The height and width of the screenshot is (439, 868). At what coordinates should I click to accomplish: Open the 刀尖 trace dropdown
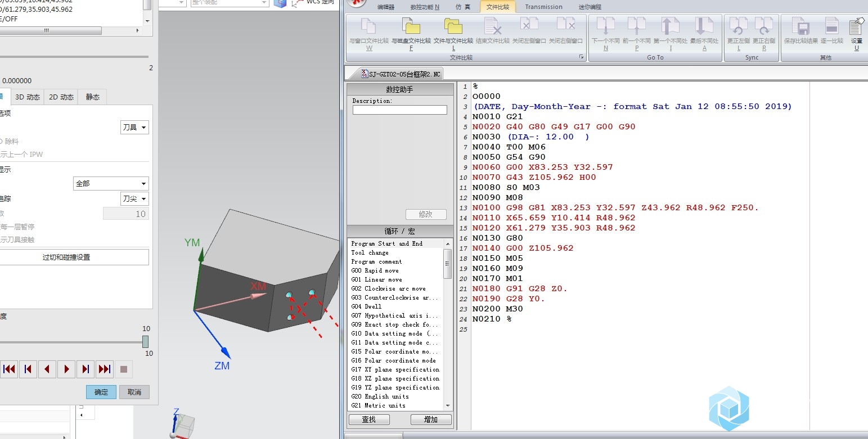tap(134, 198)
